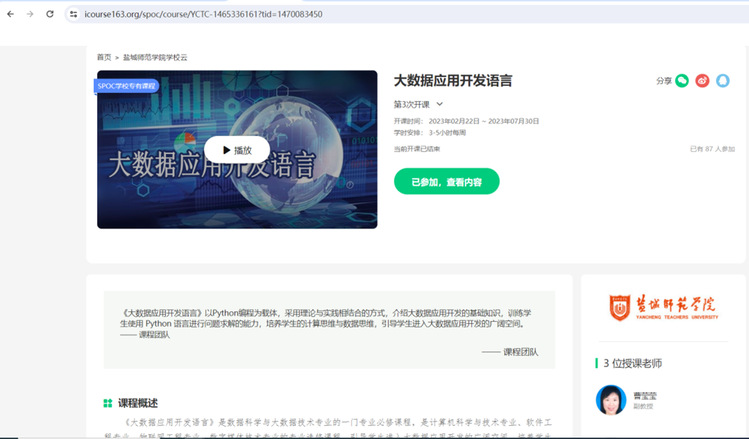This screenshot has height=439, width=749.
Task: Open teacher 曹莹莹's avatar photo
Action: [x=610, y=399]
